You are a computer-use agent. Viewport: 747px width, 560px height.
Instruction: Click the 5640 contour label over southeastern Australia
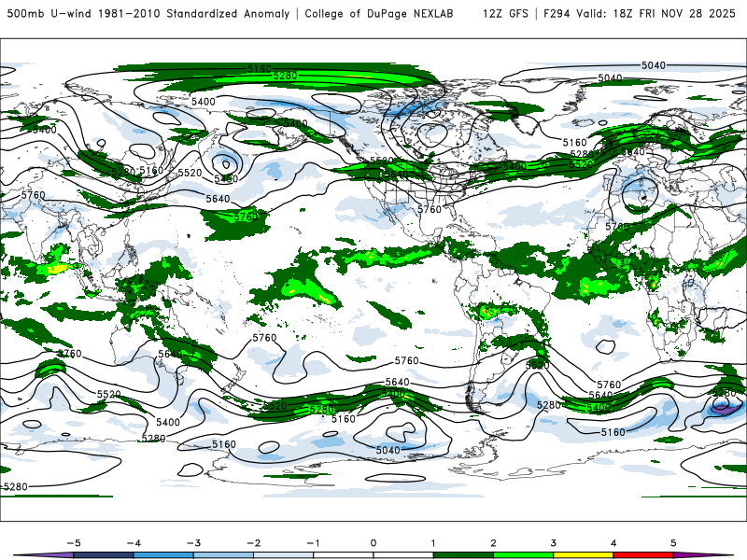coord(170,354)
